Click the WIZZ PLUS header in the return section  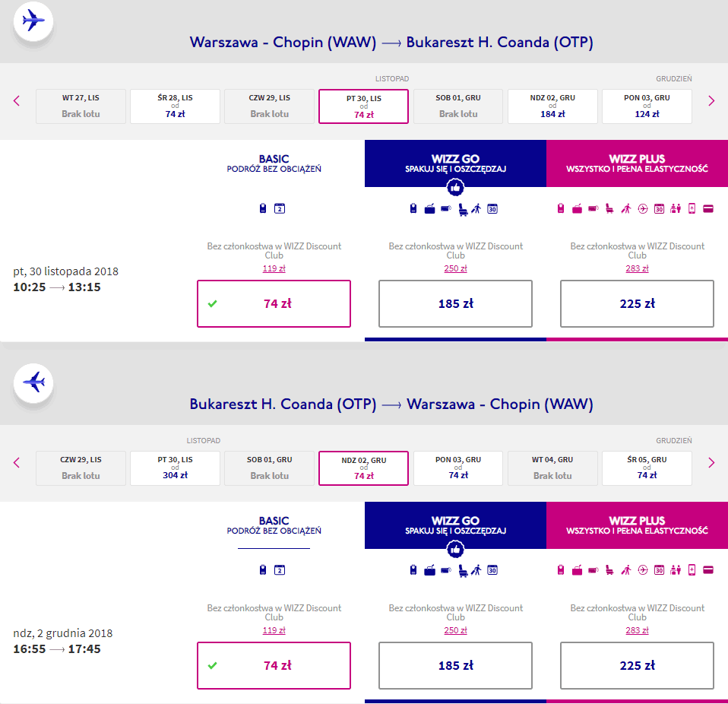(x=637, y=525)
